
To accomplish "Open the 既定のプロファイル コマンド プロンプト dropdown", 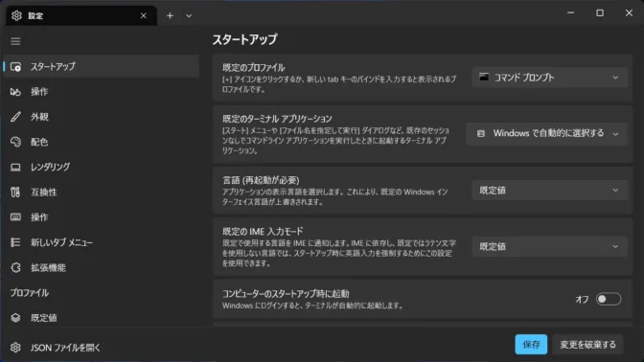I will click(549, 78).
